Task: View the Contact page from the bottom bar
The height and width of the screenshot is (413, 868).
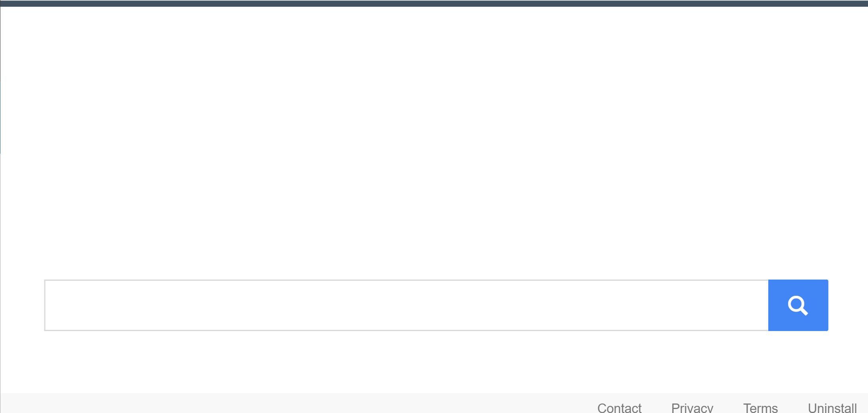Action: (619, 407)
